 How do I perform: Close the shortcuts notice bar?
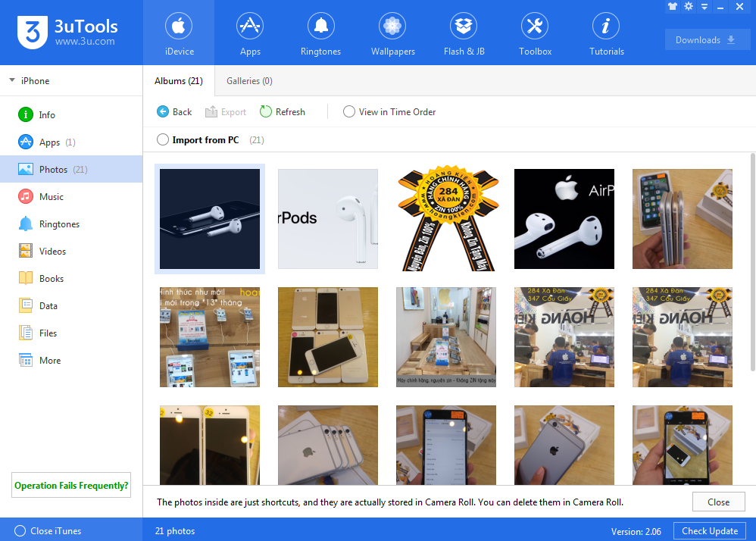[x=718, y=502]
